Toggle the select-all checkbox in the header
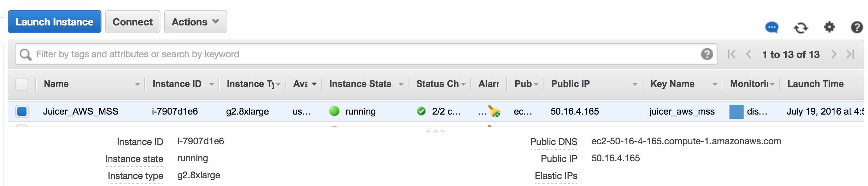This screenshot has height=186, width=868. [x=22, y=84]
